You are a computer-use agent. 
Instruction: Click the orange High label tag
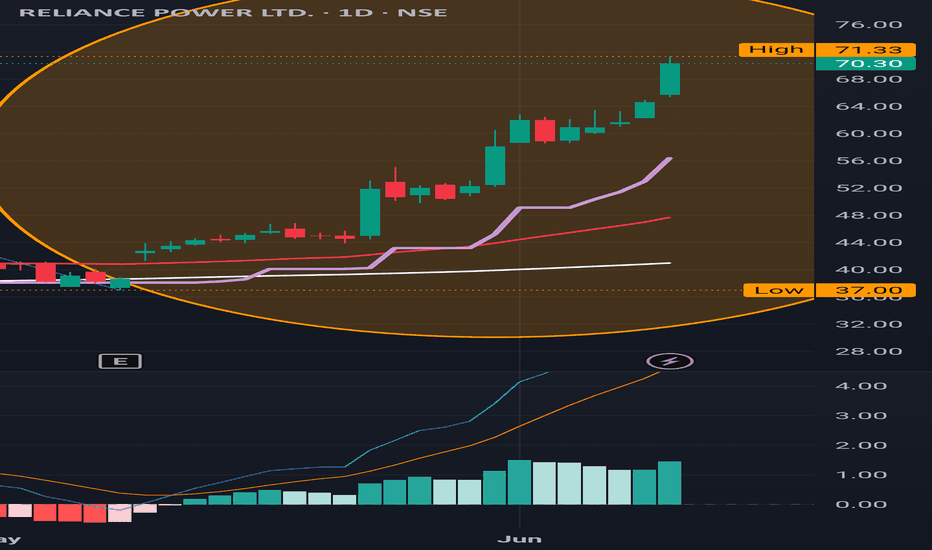pyautogui.click(x=776, y=49)
